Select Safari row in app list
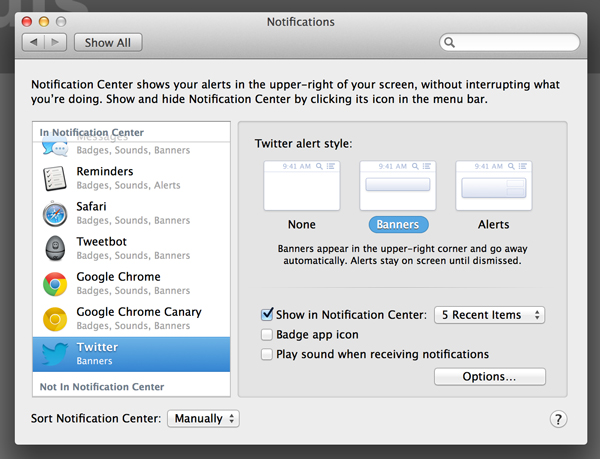Screen dimensions: 600x459 [131, 213]
